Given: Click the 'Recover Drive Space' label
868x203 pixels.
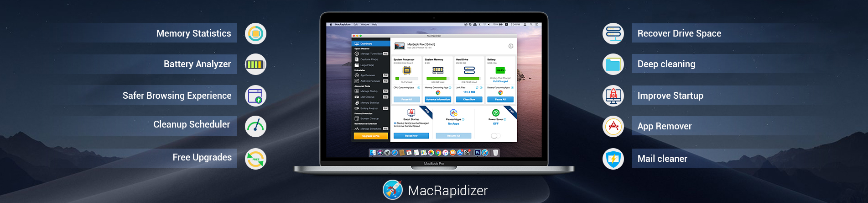Looking at the screenshot, I should point(679,33).
